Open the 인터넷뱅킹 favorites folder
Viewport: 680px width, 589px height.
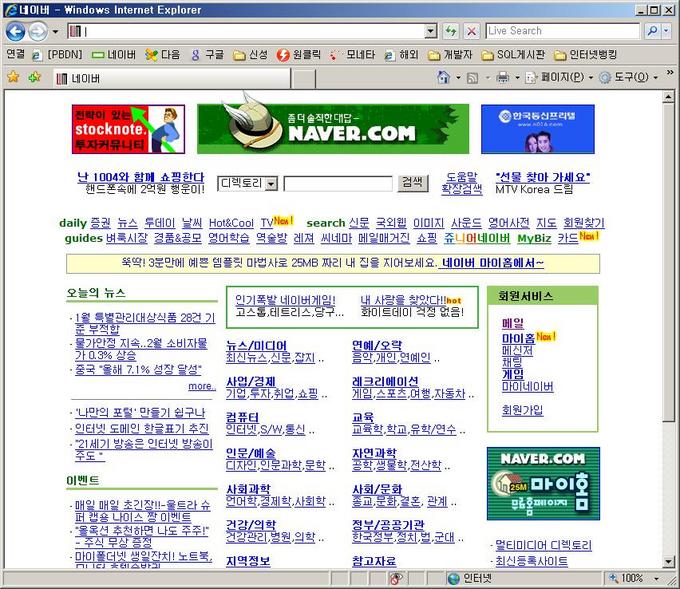pos(585,55)
